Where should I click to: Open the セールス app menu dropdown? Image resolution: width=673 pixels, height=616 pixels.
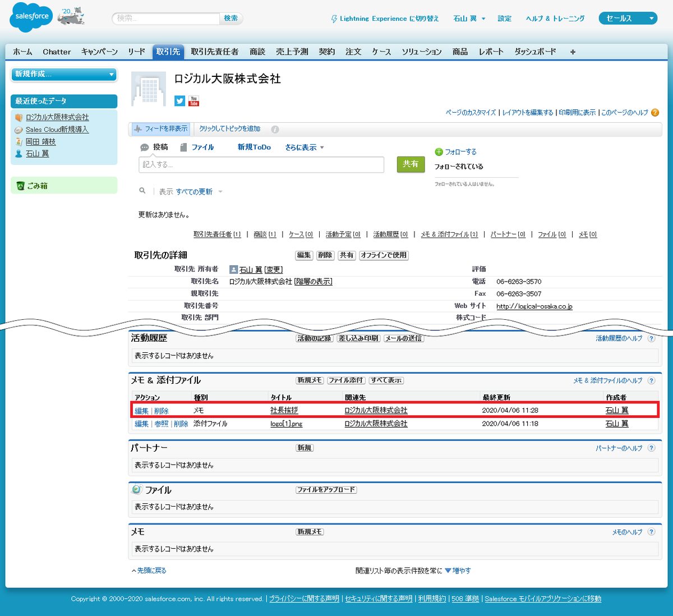point(628,19)
